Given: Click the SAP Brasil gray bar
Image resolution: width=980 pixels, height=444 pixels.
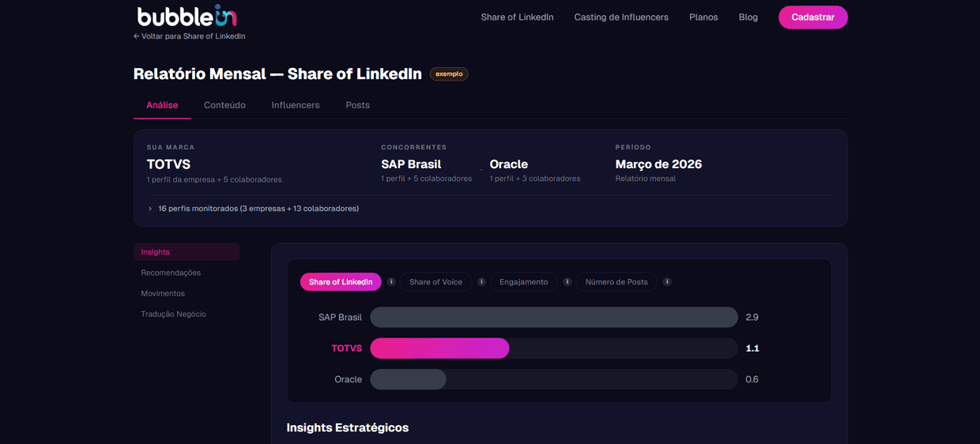Looking at the screenshot, I should click(x=554, y=317).
